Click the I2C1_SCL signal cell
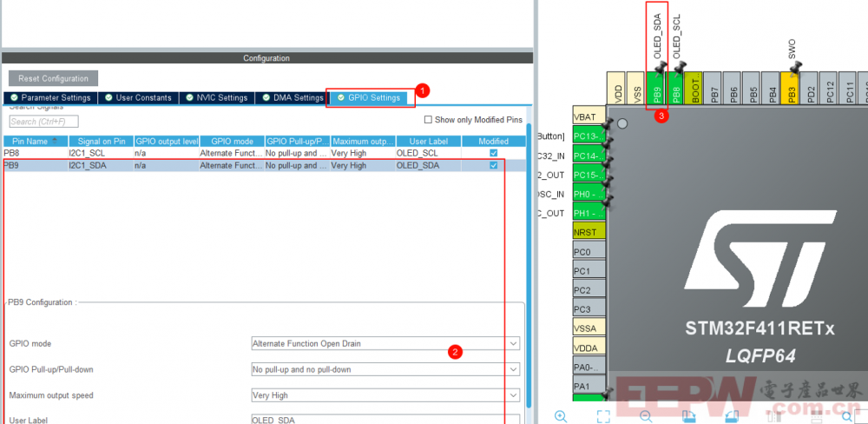 coord(102,153)
